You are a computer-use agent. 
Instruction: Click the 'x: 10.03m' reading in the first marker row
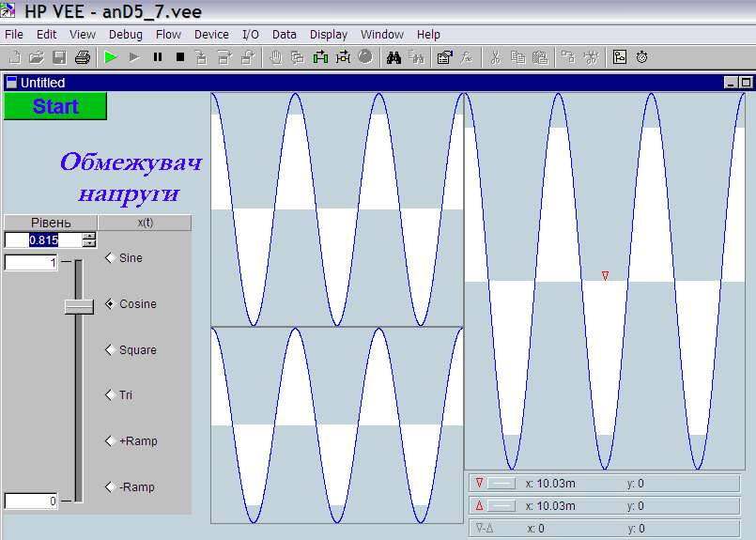coord(550,483)
